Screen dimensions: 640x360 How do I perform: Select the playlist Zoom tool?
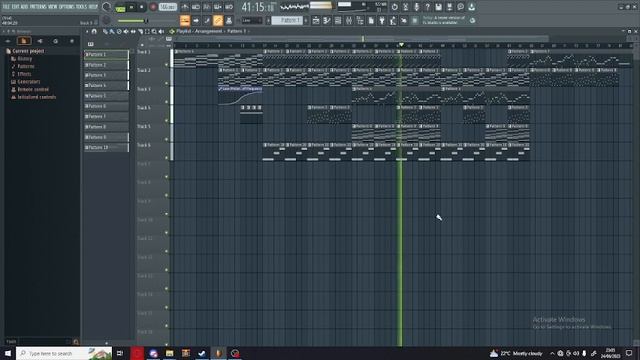pyautogui.click(x=154, y=31)
